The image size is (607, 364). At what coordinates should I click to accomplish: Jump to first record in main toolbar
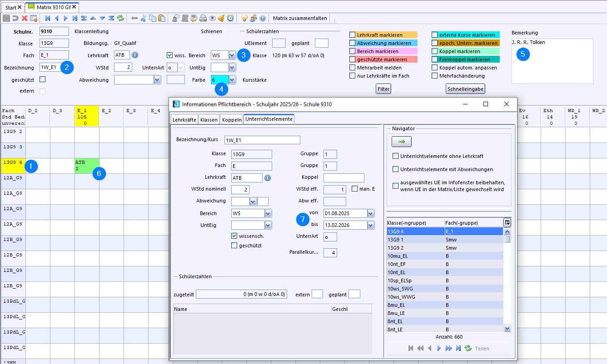48,18
